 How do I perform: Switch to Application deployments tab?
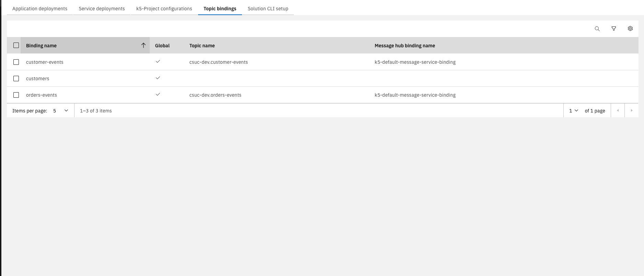tap(40, 9)
